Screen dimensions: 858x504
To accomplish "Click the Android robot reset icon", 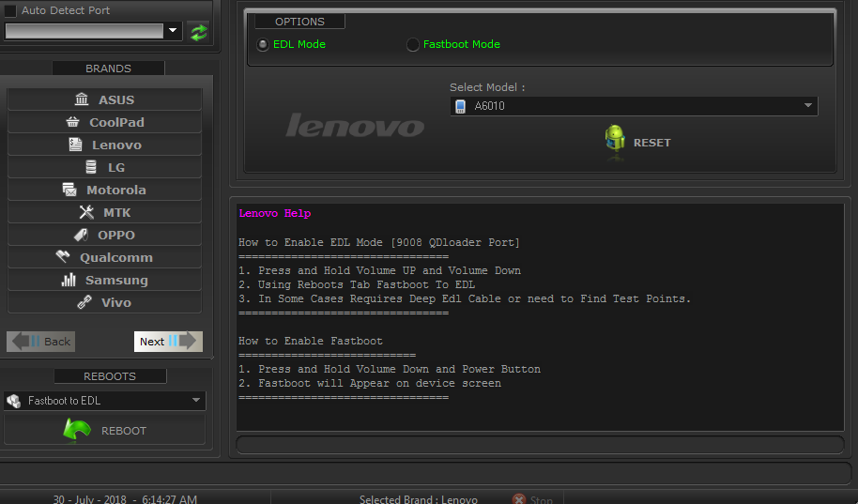I will pos(615,139).
